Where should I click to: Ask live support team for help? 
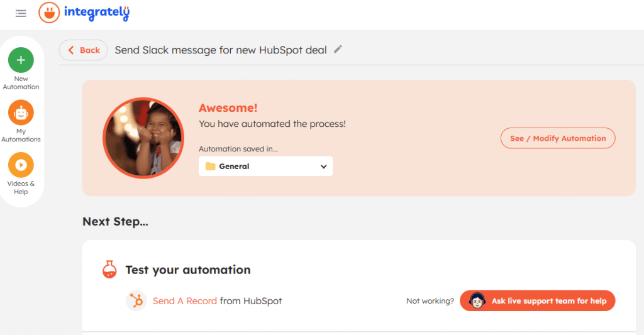[x=537, y=301]
